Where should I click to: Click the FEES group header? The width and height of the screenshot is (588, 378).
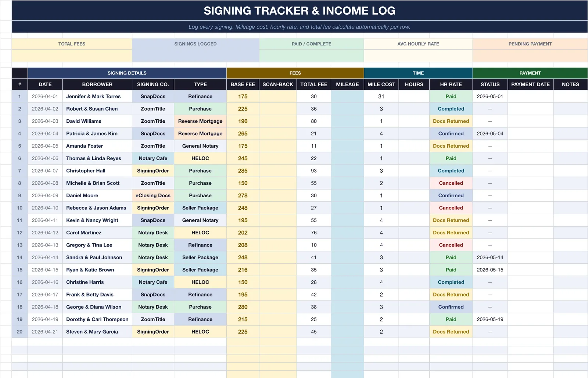point(295,73)
